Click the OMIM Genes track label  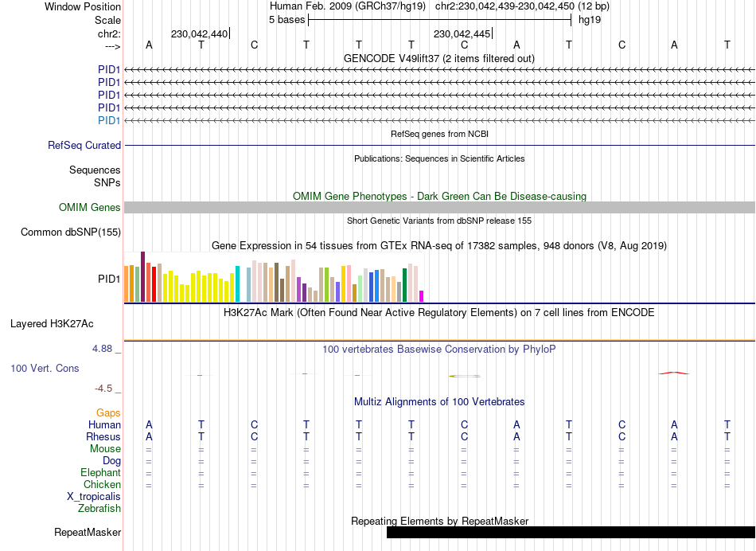point(90,208)
